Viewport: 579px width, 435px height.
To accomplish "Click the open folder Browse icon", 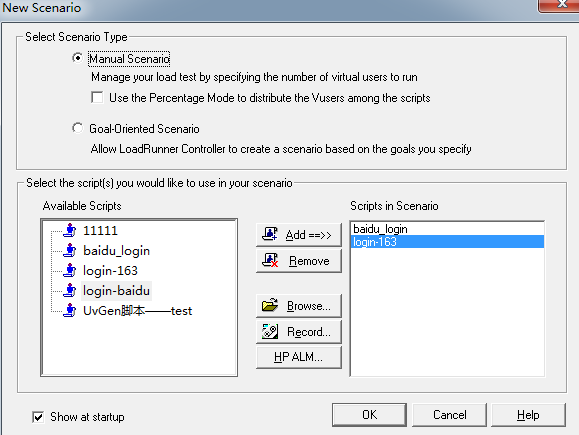I will (x=270, y=305).
